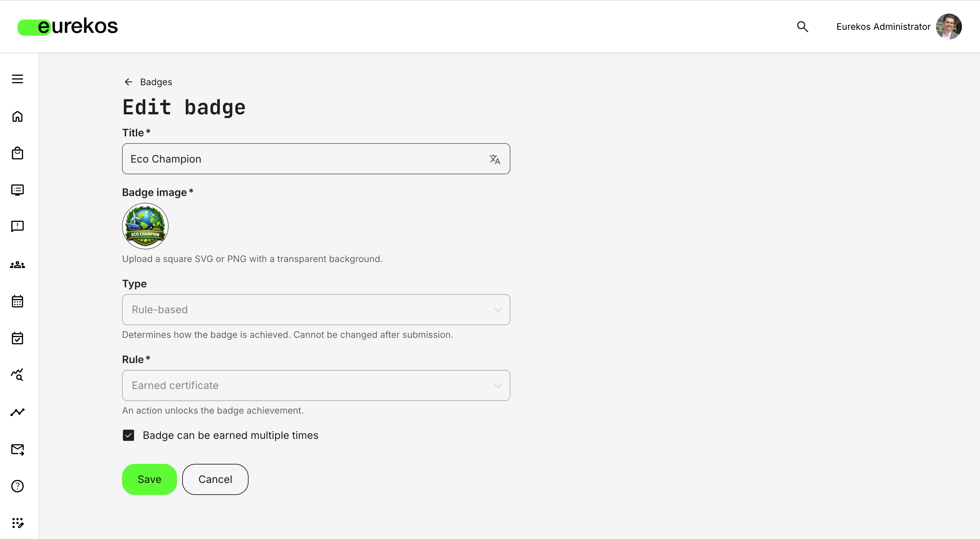
Task: Click the reports line-chart icon
Action: coord(17,412)
